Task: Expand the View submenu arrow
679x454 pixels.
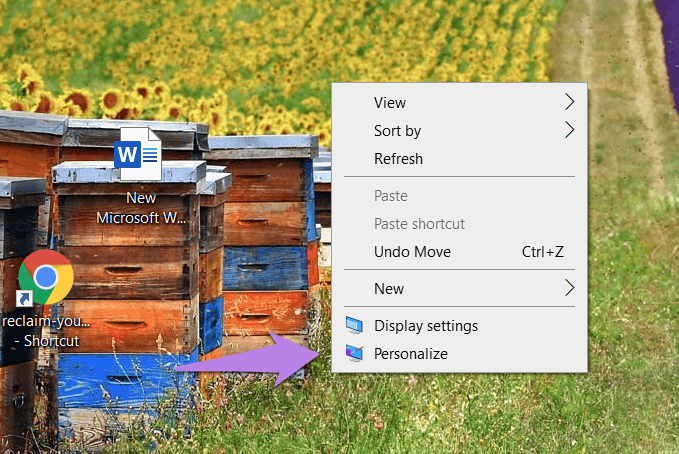Action: [x=569, y=102]
